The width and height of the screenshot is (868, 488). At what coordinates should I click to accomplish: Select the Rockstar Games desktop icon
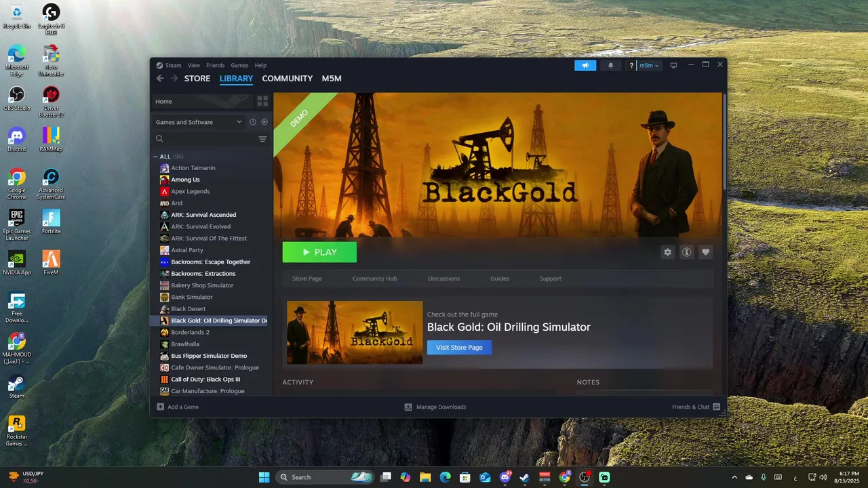tap(16, 431)
